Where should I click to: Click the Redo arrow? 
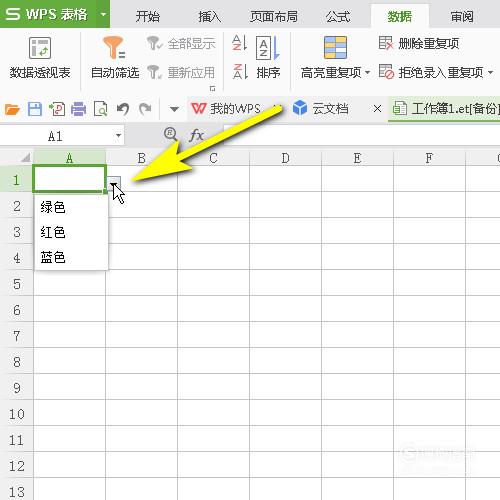[x=145, y=109]
